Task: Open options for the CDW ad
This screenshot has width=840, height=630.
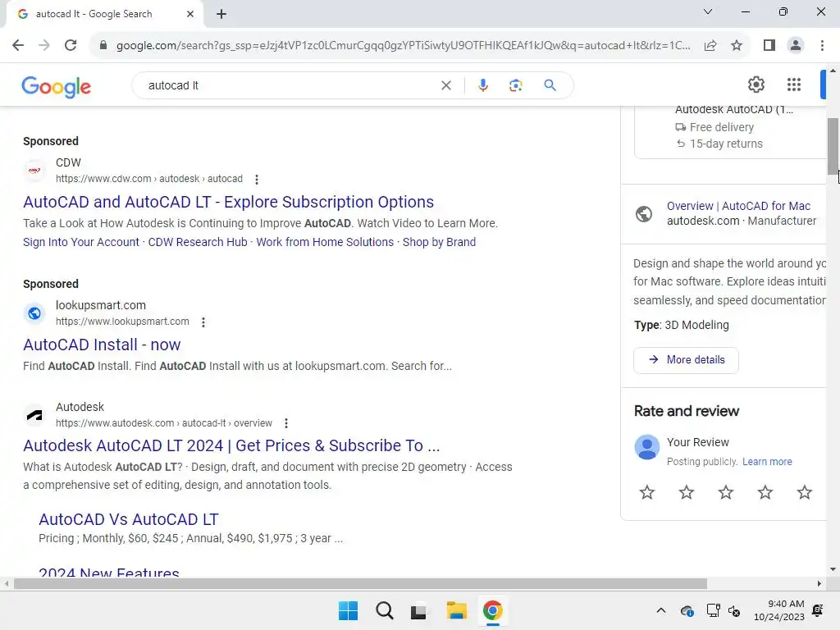Action: pos(257,179)
